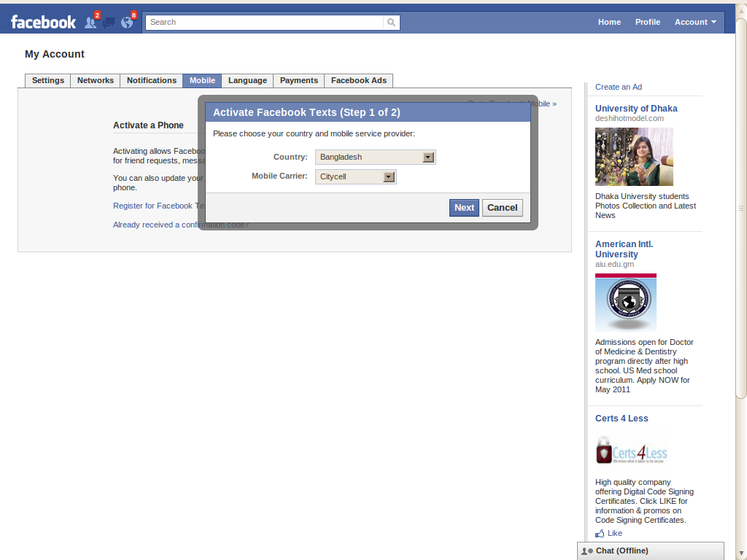Screen dimensions: 747x560
Task: Click the search magnifying glass icon
Action: [391, 22]
